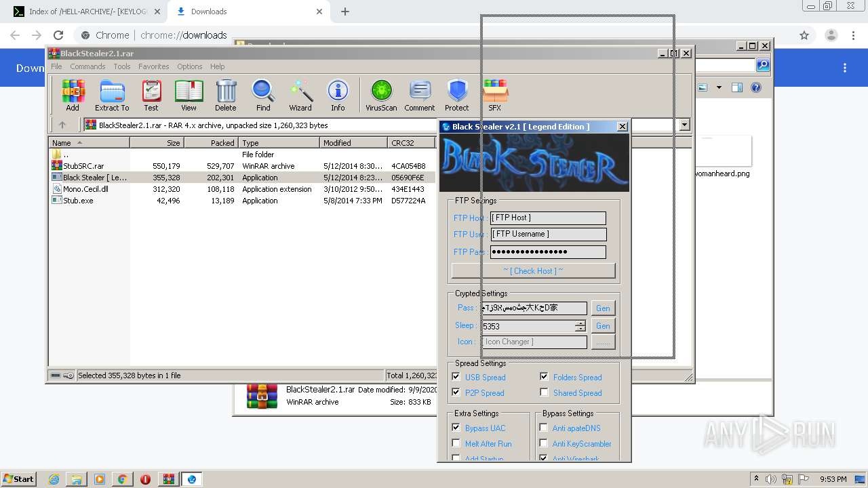The height and width of the screenshot is (488, 868).
Task: Select Mono.Cecil.dll in the archive list
Action: (85, 189)
